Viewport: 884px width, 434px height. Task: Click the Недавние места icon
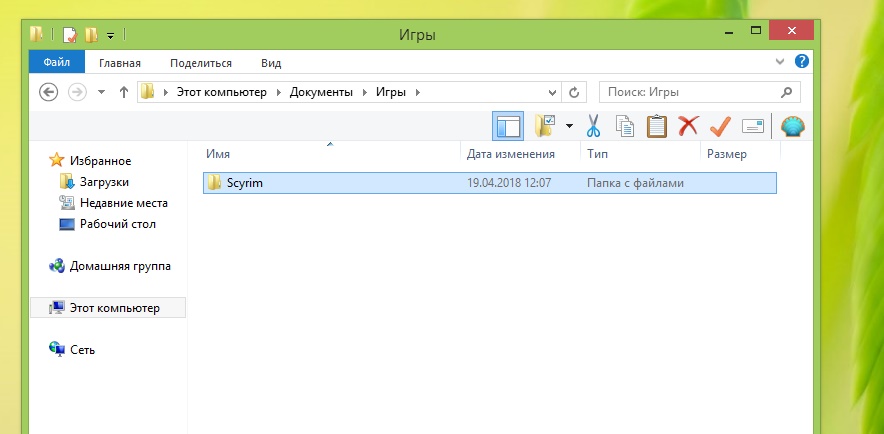(x=67, y=202)
